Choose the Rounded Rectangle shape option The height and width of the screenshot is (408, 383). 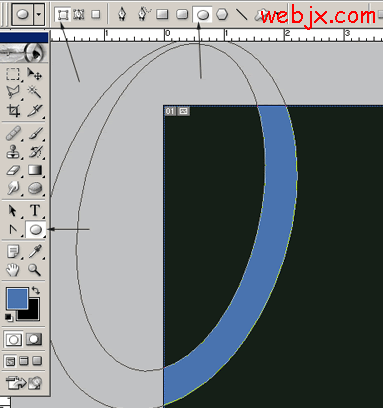[182, 14]
